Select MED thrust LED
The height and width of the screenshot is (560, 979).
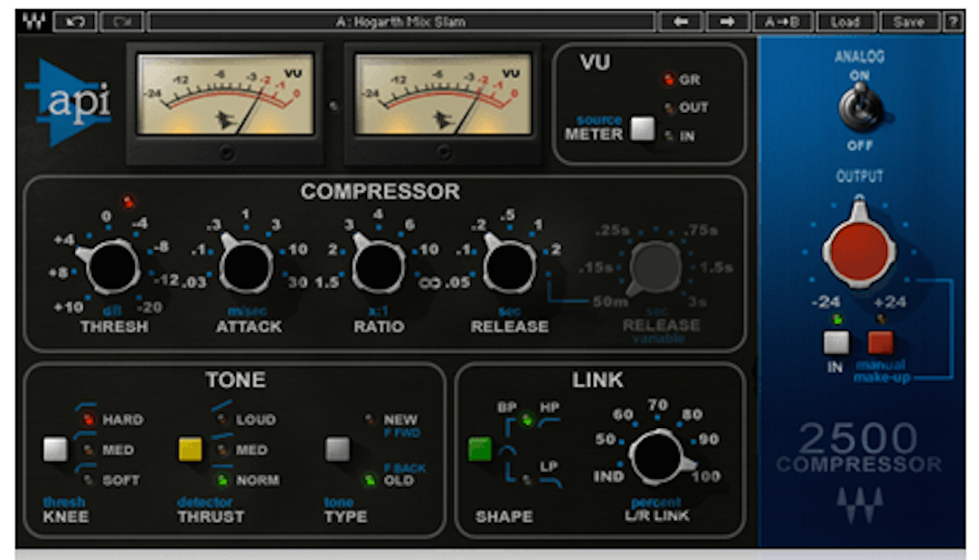point(221,449)
